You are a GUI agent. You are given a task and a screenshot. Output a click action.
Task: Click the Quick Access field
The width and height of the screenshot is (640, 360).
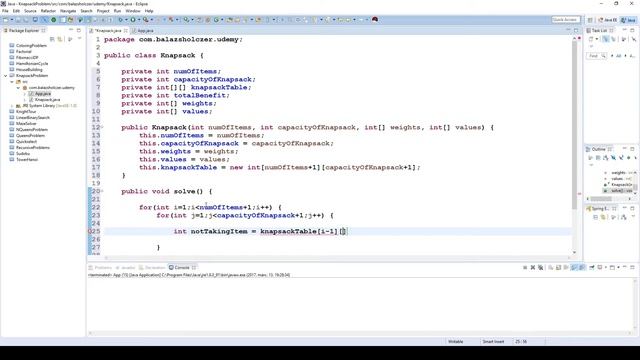click(566, 20)
